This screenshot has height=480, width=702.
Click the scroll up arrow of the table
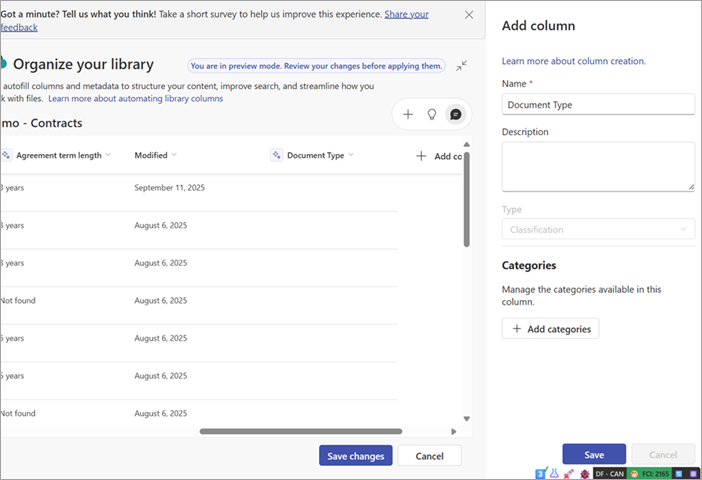click(467, 144)
